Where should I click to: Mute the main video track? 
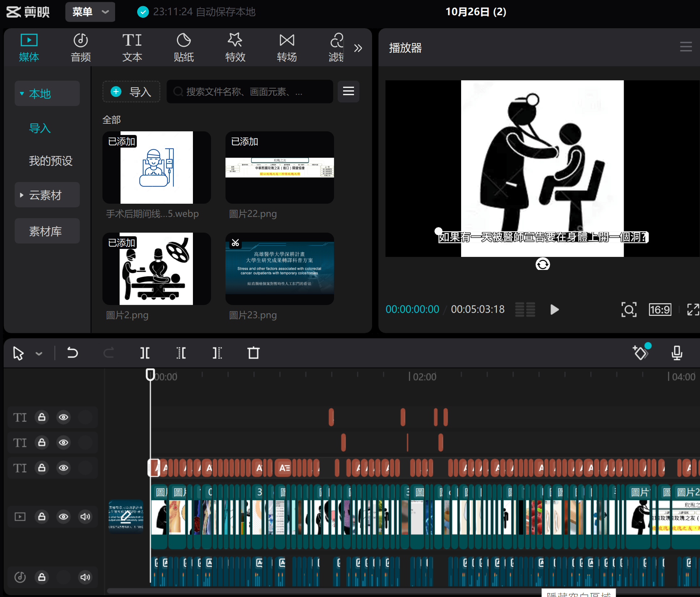[x=85, y=517]
